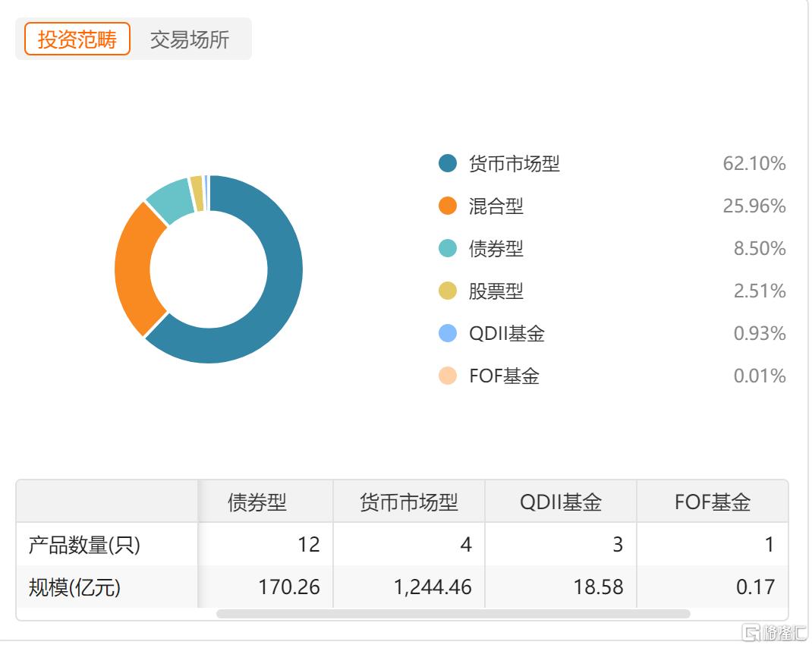812x648 pixels.
Task: Click the 2.51% percentage value
Action: click(x=760, y=291)
